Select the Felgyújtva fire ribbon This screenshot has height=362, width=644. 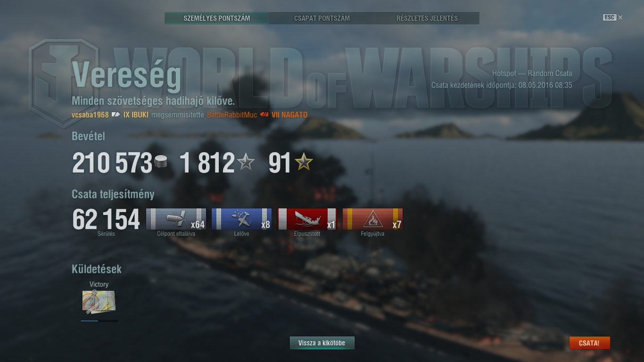[372, 219]
